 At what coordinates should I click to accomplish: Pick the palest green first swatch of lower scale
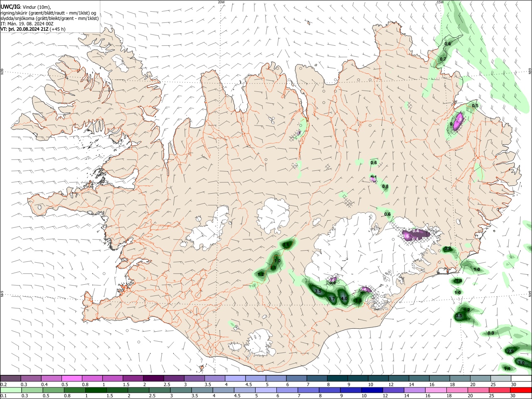(11, 390)
